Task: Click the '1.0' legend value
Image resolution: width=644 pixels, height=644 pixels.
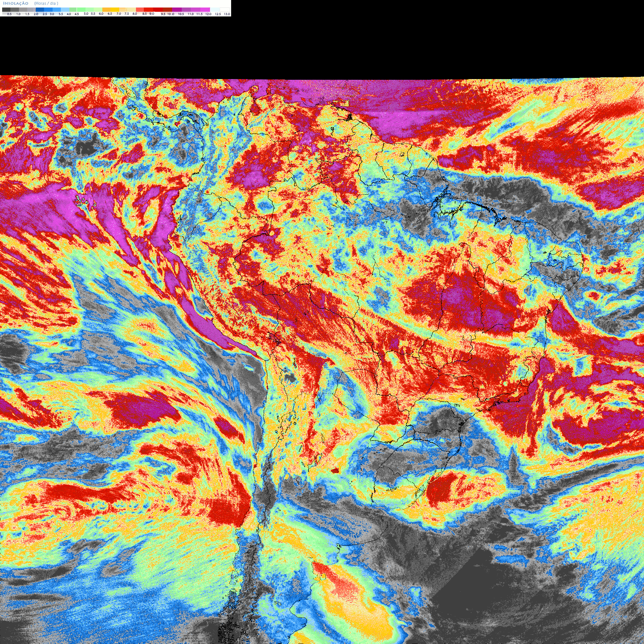Action: click(x=18, y=14)
